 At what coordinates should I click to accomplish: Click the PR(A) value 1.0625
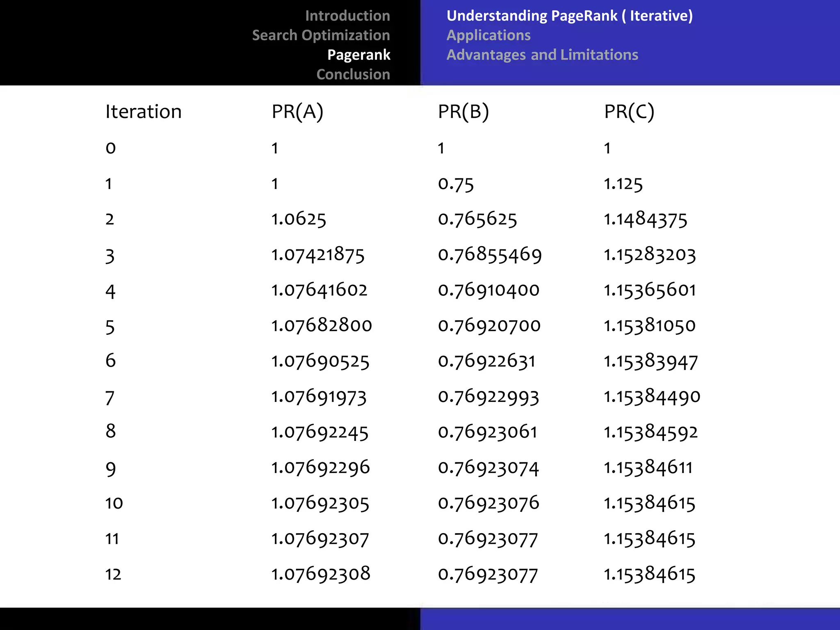(x=299, y=219)
